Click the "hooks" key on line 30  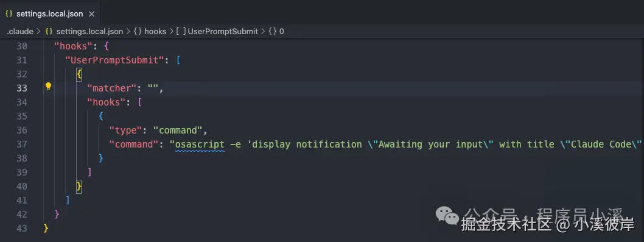pos(74,46)
